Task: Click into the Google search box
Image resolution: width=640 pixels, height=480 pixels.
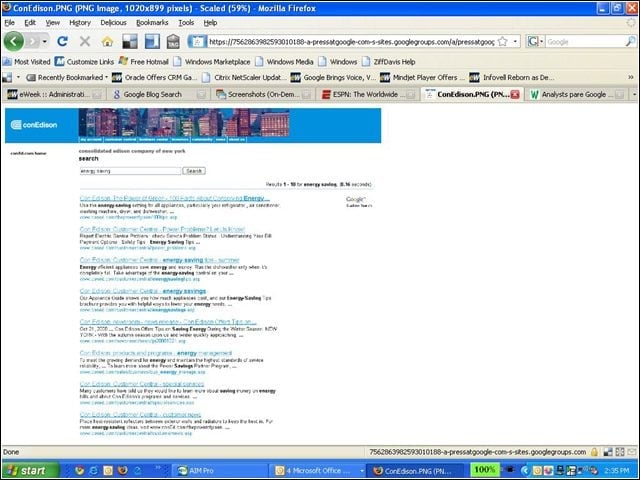Action: pyautogui.click(x=585, y=42)
